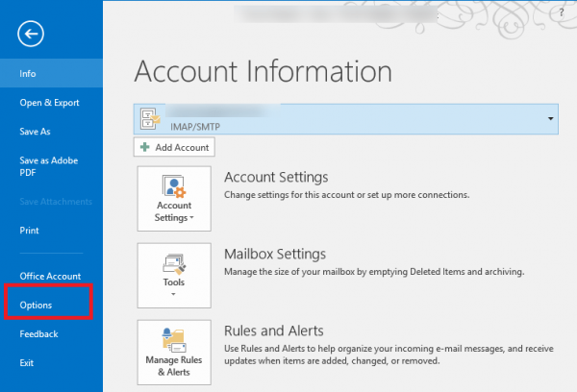Click the Mailbox Settings heading text
Image resolution: width=577 pixels, height=392 pixels.
click(275, 254)
